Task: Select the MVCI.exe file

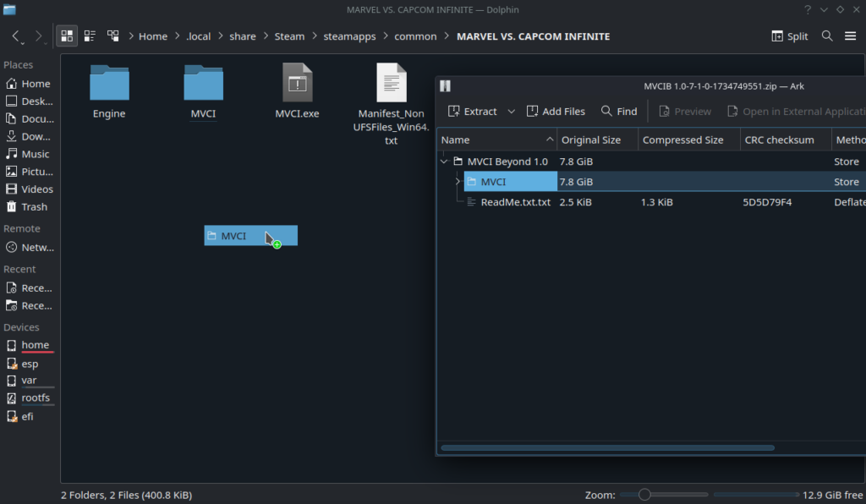Action: click(297, 84)
